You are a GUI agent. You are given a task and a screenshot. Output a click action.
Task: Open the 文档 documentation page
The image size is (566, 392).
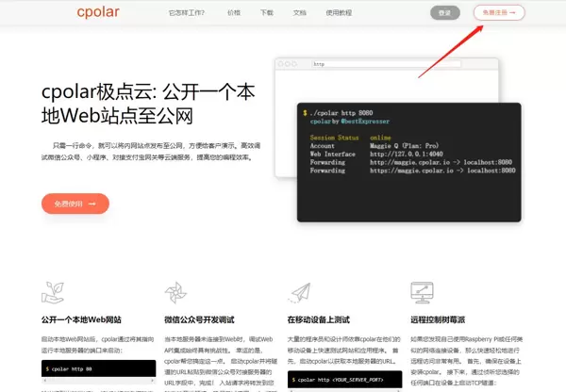pos(300,13)
